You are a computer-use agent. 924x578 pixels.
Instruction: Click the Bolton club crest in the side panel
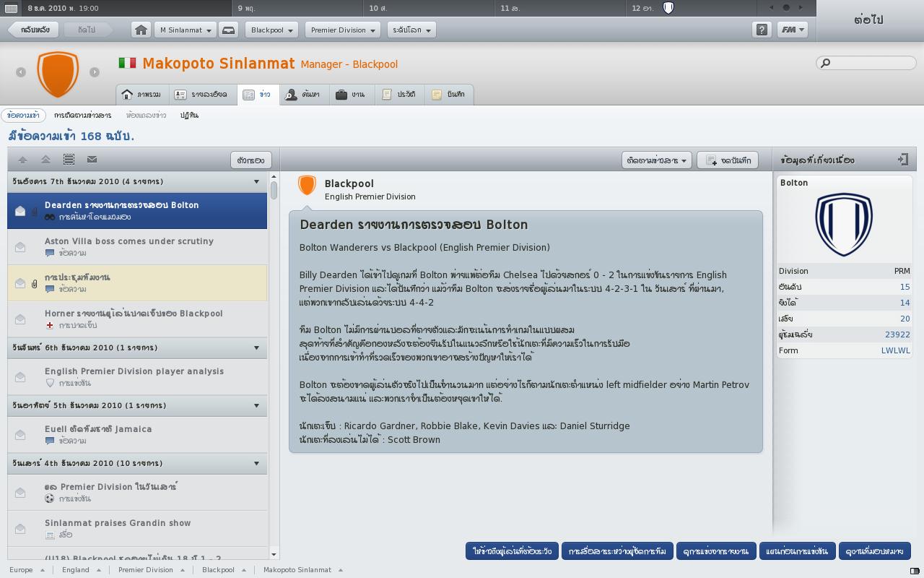point(844,224)
